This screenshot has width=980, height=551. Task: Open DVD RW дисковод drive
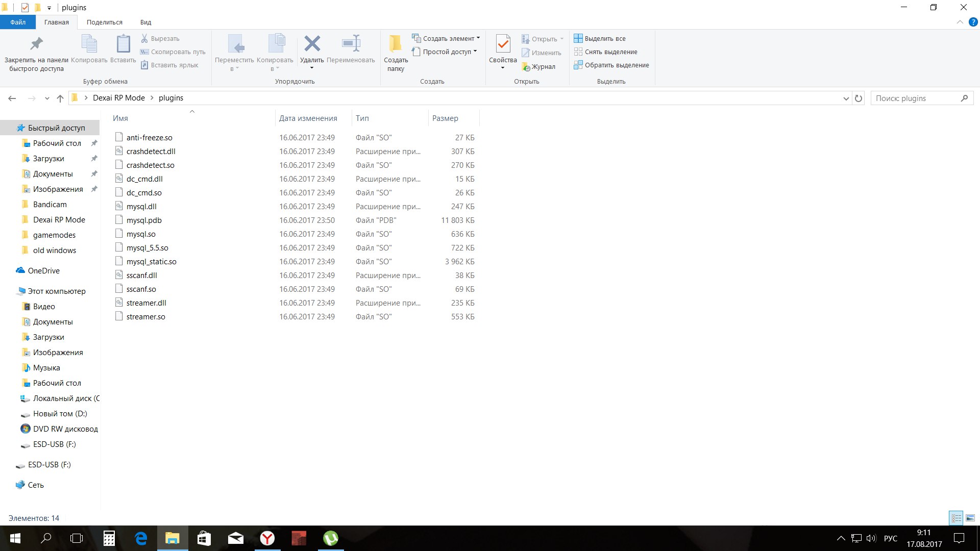pos(65,429)
